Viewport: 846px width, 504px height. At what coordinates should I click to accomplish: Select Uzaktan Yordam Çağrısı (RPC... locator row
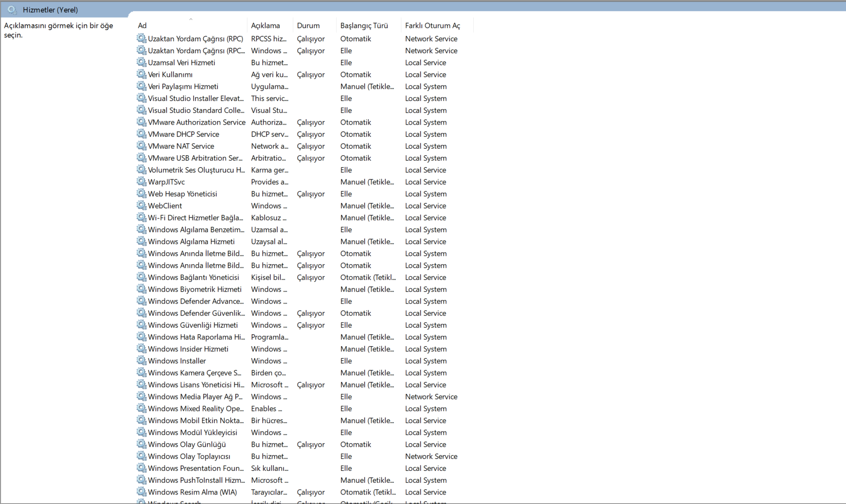(x=196, y=51)
